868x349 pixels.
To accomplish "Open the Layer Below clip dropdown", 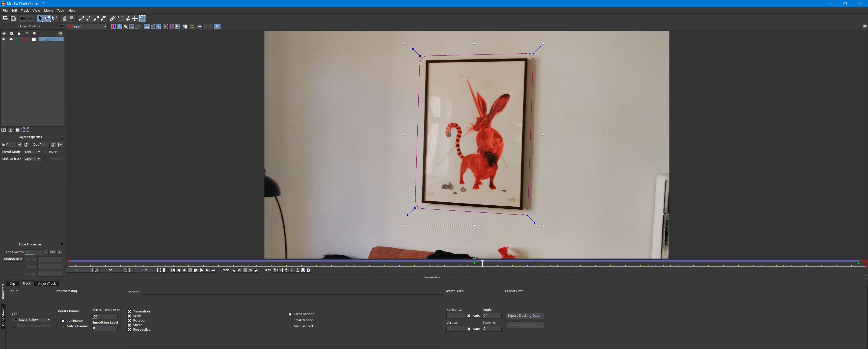I will (32, 320).
